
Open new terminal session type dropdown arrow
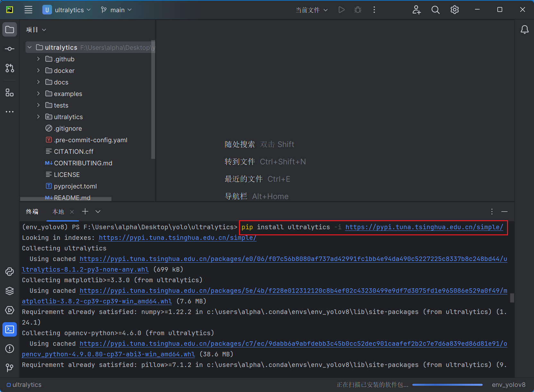98,211
